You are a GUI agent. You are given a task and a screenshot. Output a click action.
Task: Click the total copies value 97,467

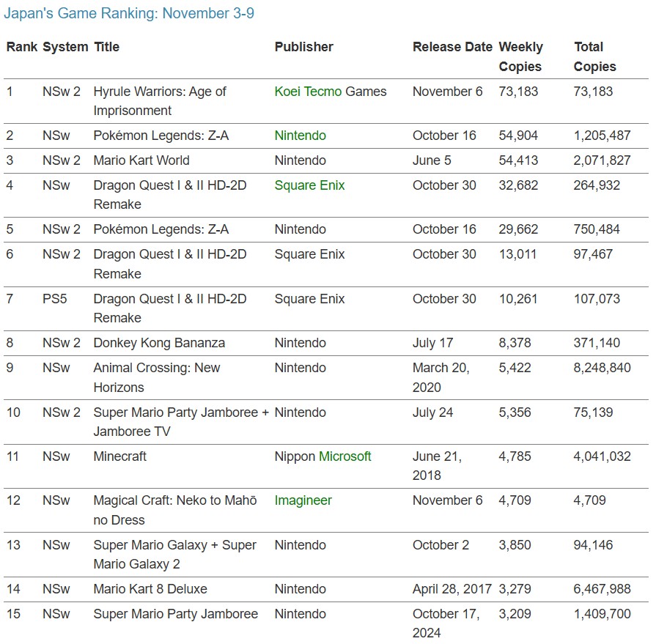[x=593, y=254]
